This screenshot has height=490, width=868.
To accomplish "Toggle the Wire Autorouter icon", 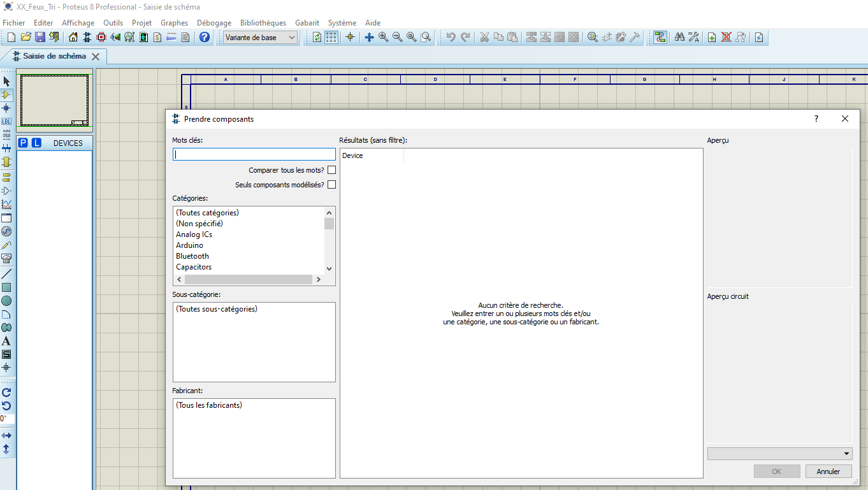I will 660,38.
